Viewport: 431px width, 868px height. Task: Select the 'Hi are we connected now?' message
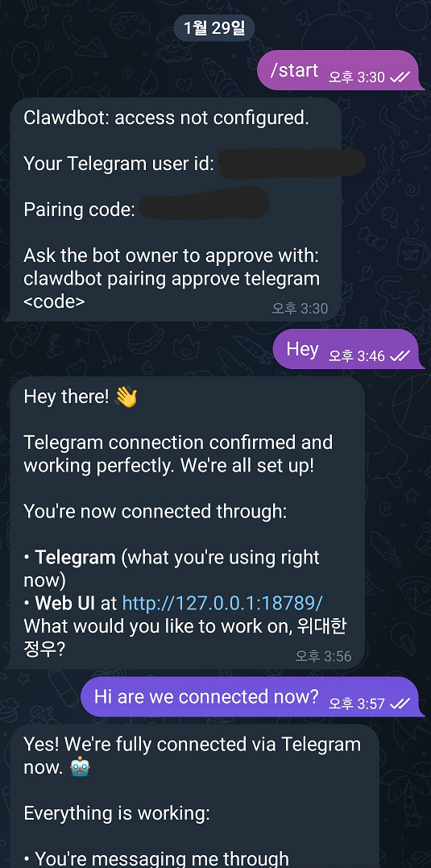click(252, 696)
